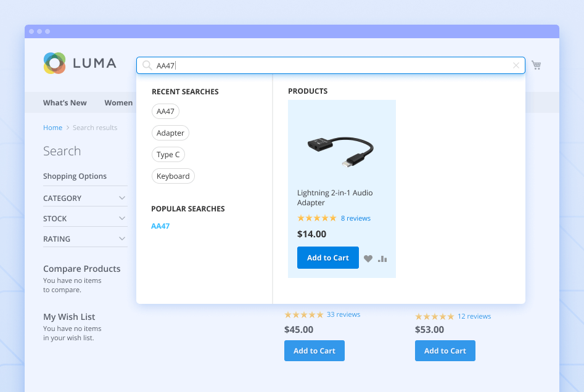Open the What's New menu
This screenshot has width=584, height=392.
65,103
